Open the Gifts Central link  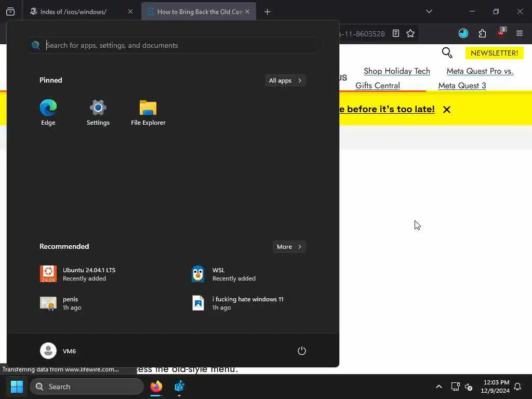pos(378,86)
